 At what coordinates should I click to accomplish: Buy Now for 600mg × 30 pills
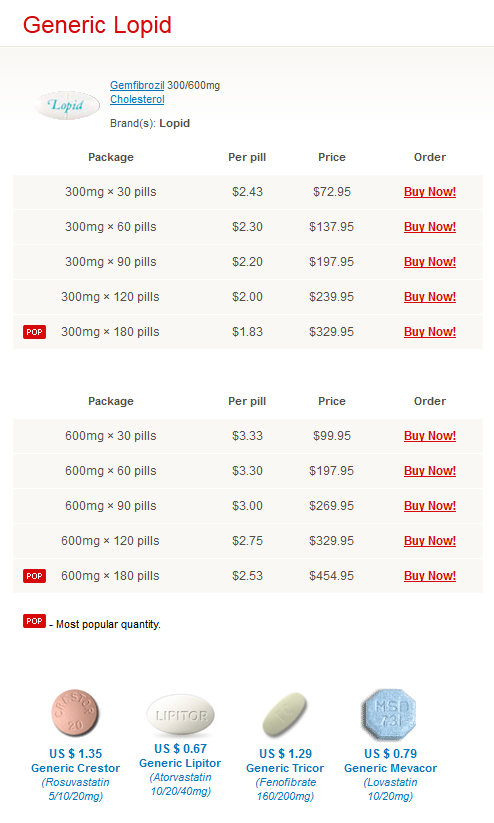(x=430, y=436)
